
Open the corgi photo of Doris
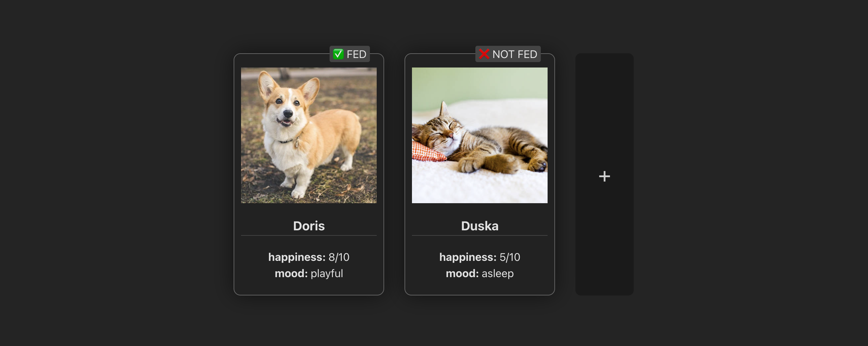(x=309, y=135)
